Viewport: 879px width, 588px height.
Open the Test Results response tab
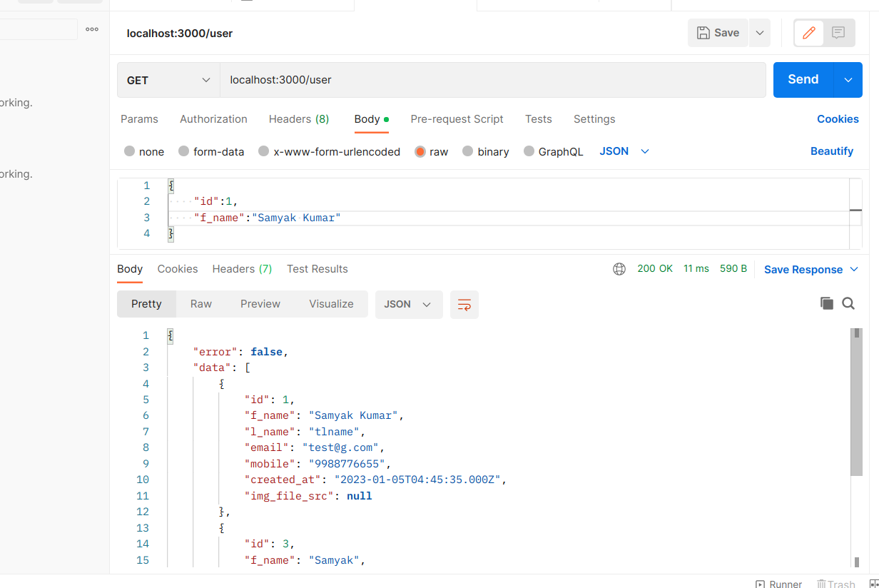point(317,269)
